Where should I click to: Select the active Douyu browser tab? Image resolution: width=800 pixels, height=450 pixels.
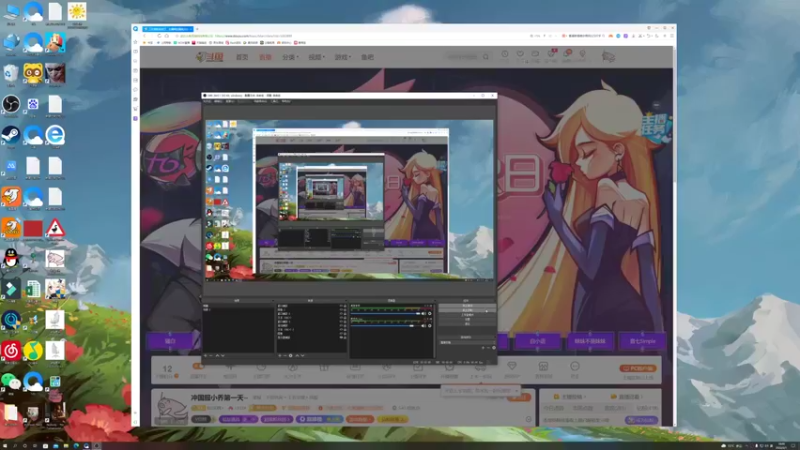(167, 29)
